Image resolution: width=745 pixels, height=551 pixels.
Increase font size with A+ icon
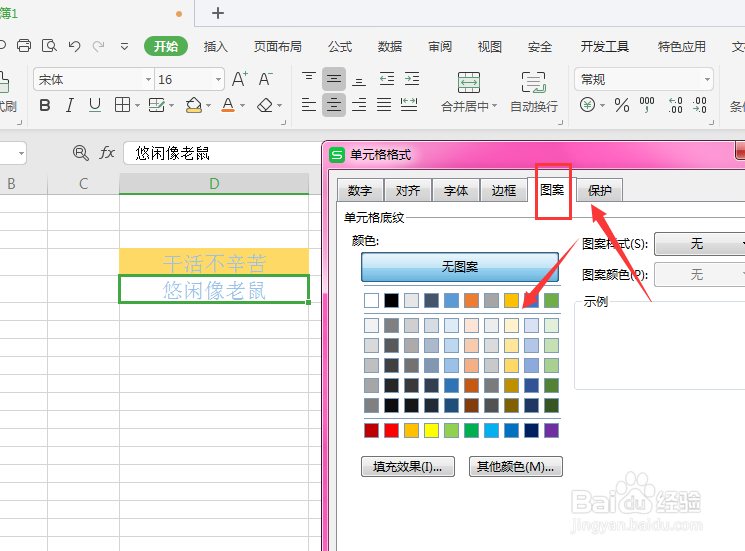point(239,79)
